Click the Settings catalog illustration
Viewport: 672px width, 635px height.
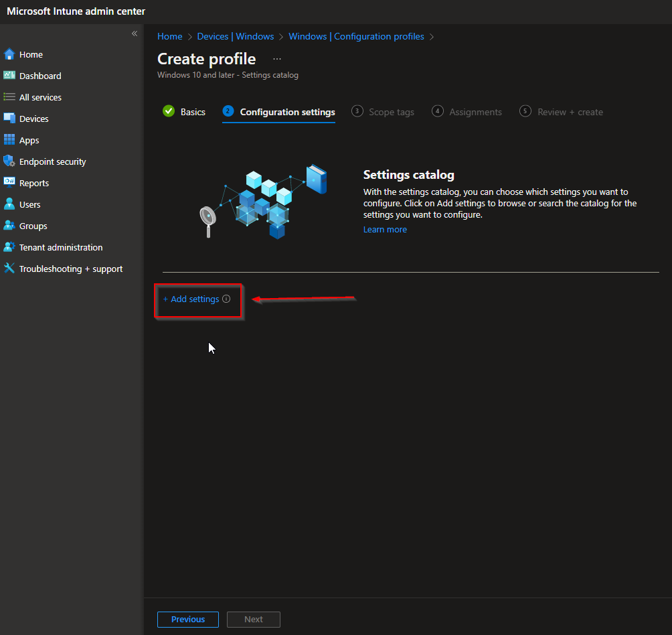(264, 202)
